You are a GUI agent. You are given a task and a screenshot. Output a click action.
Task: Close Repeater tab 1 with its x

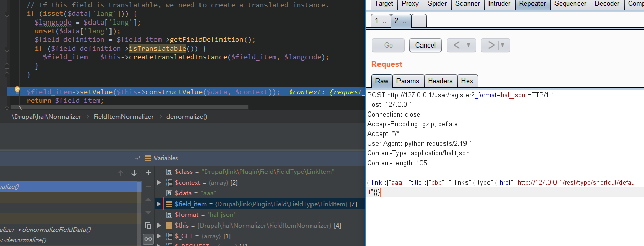(384, 21)
